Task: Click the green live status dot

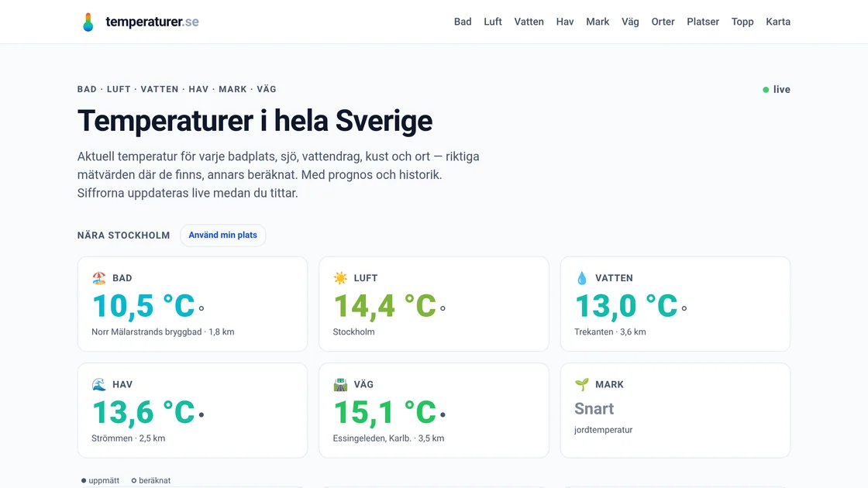Action: coord(766,90)
